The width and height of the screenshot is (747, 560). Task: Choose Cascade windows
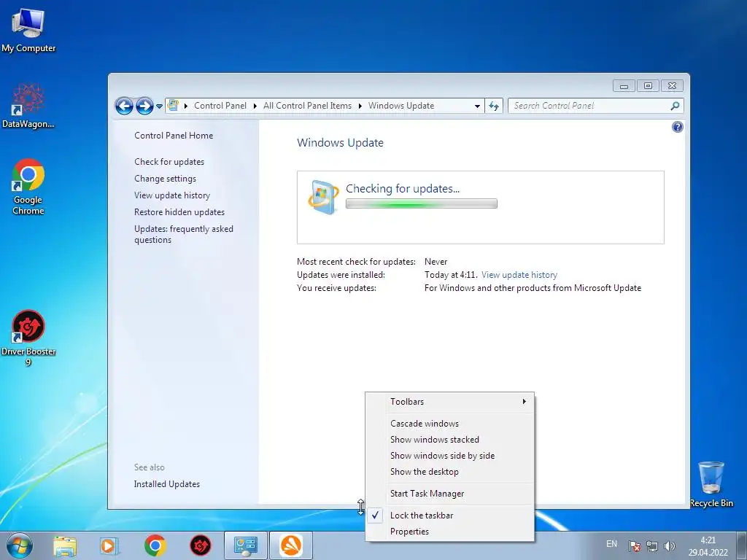point(449,424)
